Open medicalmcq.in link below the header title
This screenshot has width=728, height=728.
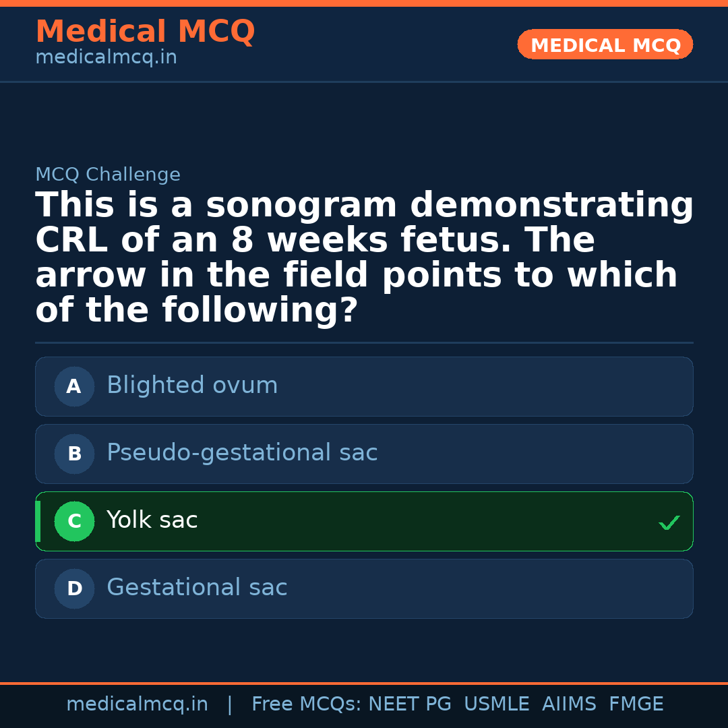coord(106,58)
